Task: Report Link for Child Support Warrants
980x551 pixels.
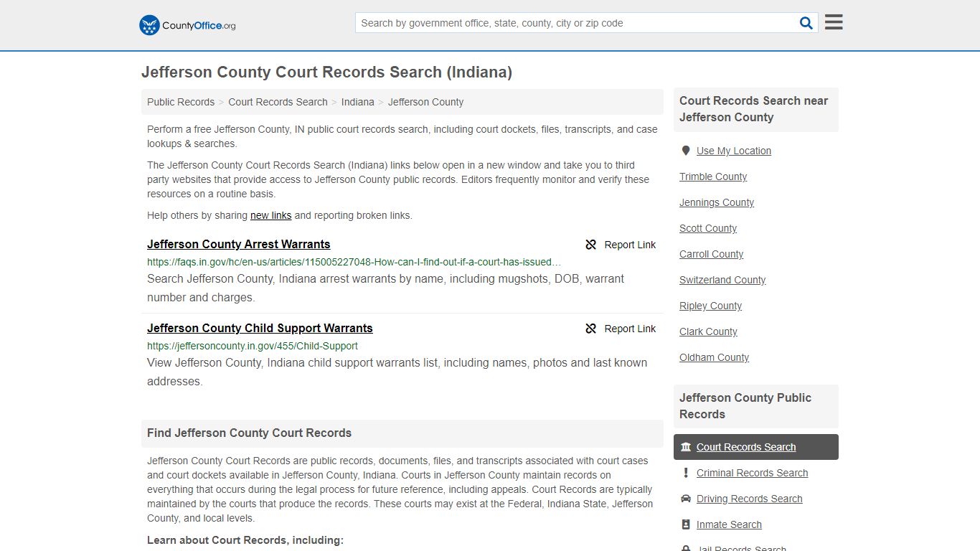Action: 621,329
